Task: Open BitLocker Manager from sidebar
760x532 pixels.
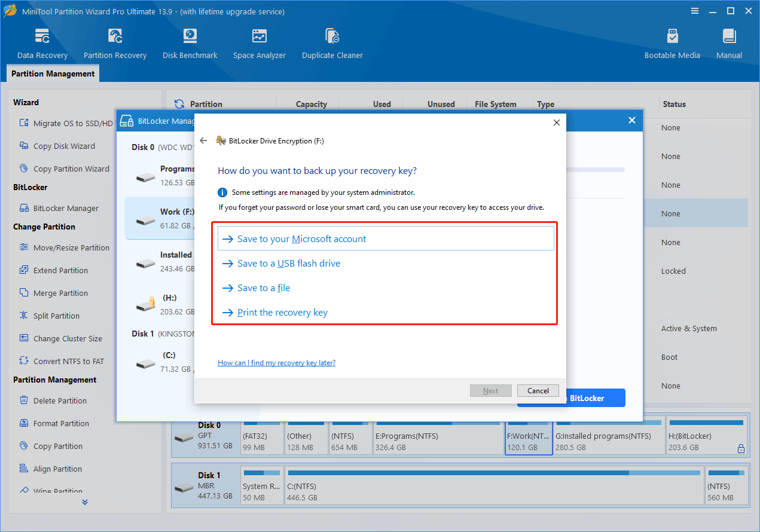Action: point(59,209)
